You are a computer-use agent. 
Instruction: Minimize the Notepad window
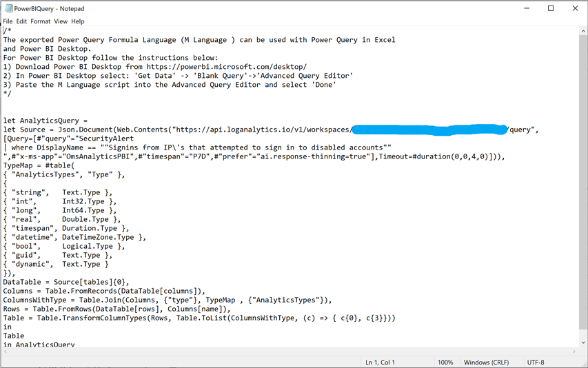[527, 8]
